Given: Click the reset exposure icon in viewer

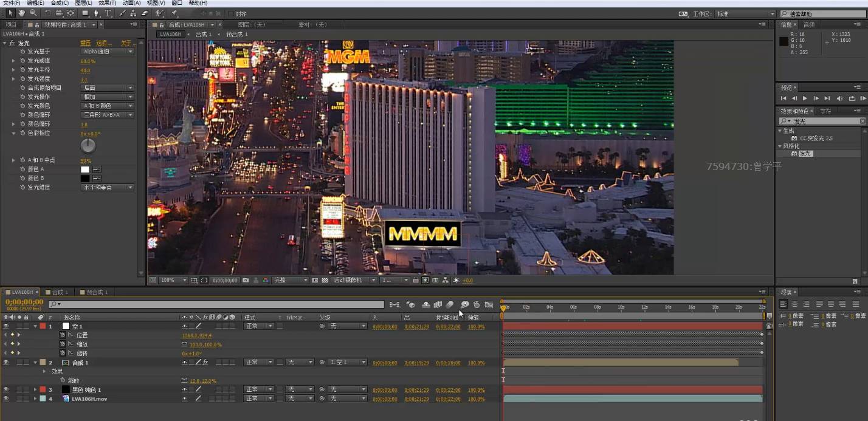Looking at the screenshot, I should point(456,280).
